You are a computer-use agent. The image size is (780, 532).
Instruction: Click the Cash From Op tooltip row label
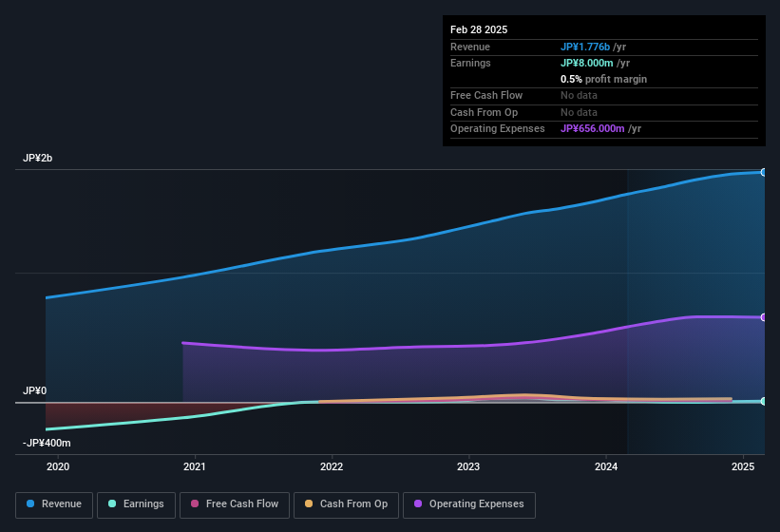(x=484, y=112)
